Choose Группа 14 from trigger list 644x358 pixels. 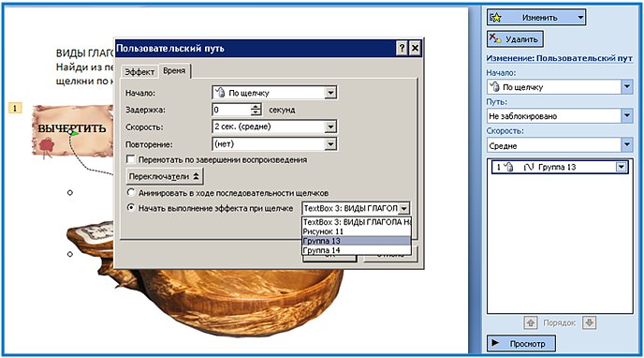click(x=357, y=250)
